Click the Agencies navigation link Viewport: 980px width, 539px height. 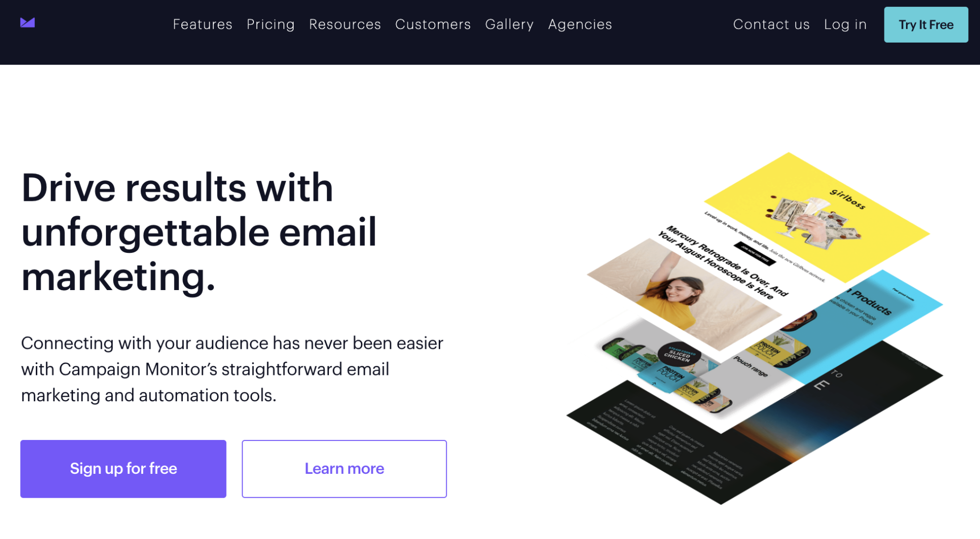click(x=580, y=24)
